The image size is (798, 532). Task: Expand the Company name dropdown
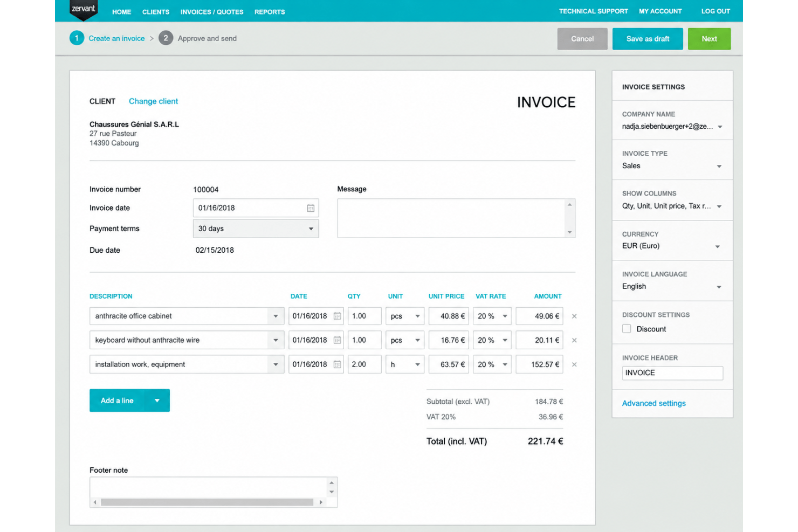tap(672, 127)
